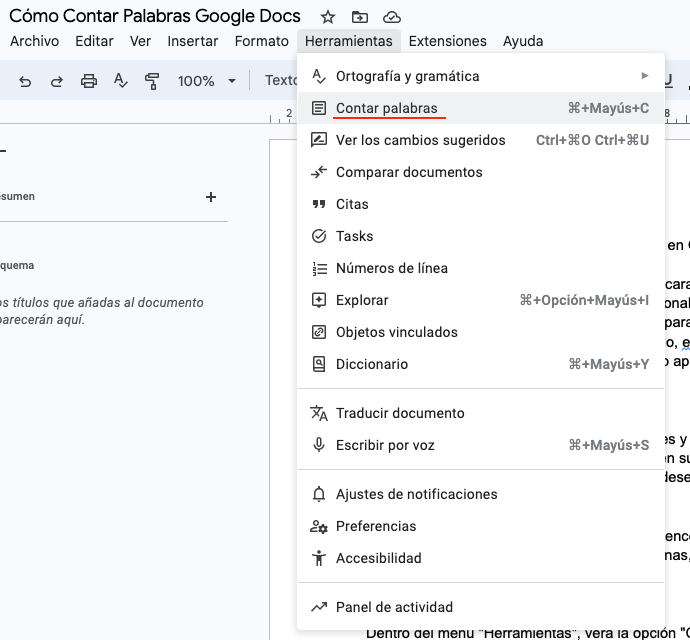Open Diccionario

coord(481,364)
